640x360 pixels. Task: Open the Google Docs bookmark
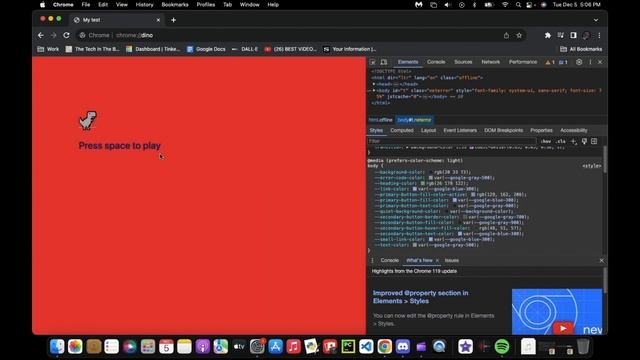point(206,49)
